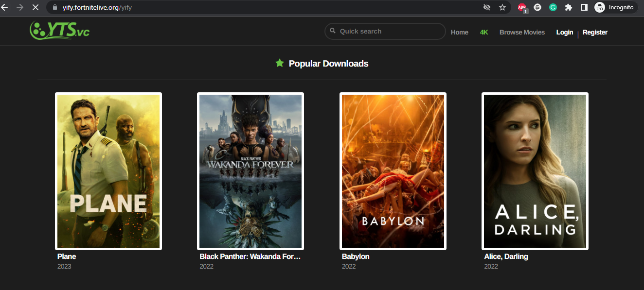Open the Alice, Darling poster

point(535,171)
